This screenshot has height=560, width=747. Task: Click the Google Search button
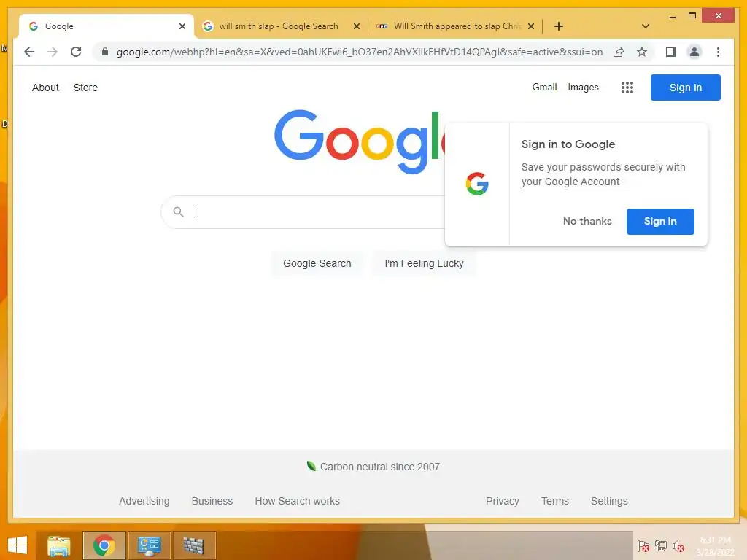pos(317,263)
